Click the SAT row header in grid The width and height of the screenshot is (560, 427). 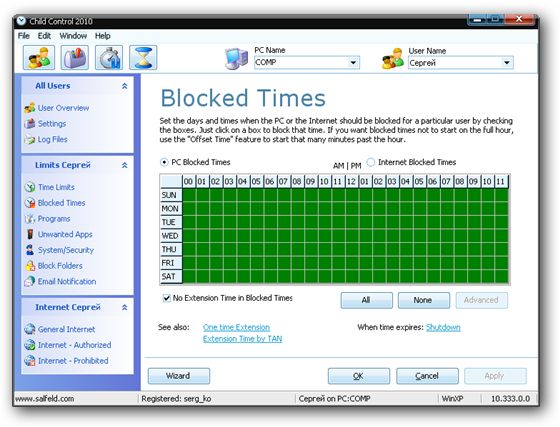click(171, 276)
